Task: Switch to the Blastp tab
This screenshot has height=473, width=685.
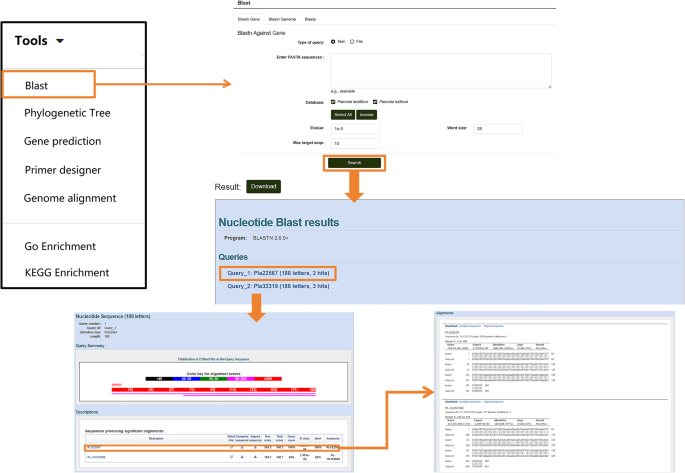Action: click(x=311, y=19)
